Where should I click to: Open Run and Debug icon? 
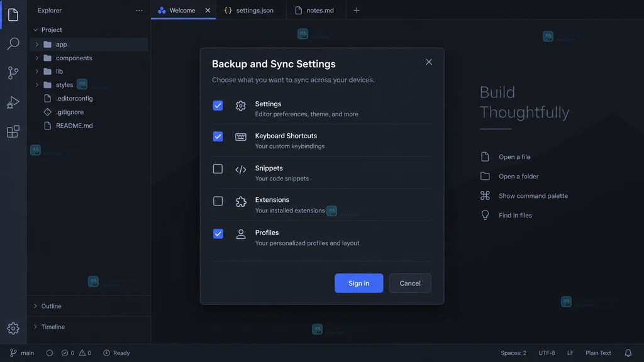(x=13, y=102)
